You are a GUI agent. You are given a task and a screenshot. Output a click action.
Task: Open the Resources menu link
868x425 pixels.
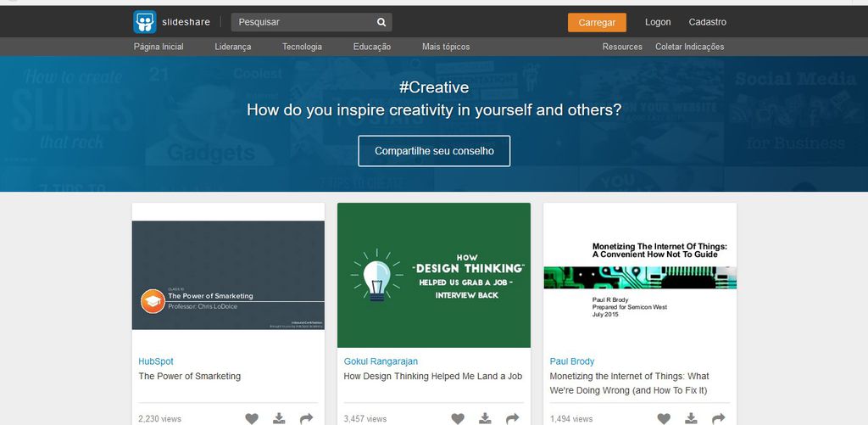tap(622, 47)
